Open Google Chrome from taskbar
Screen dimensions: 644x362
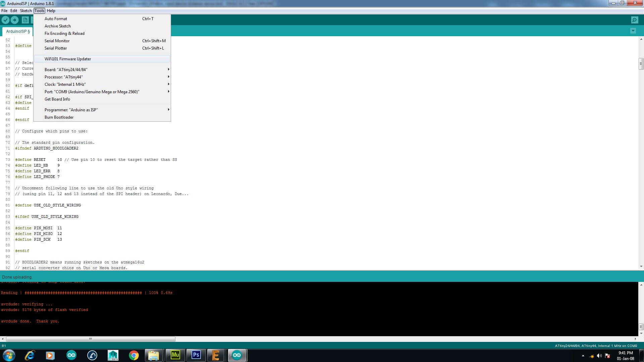point(134,355)
